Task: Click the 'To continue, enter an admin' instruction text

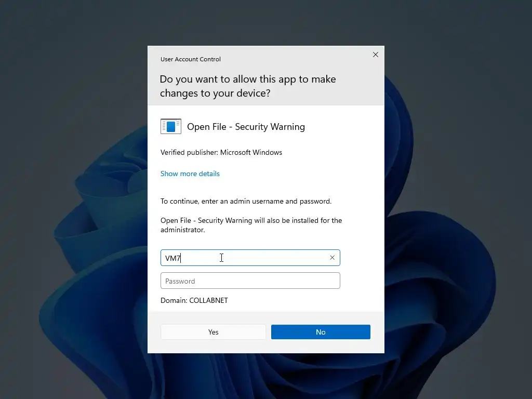Action: 246,201
